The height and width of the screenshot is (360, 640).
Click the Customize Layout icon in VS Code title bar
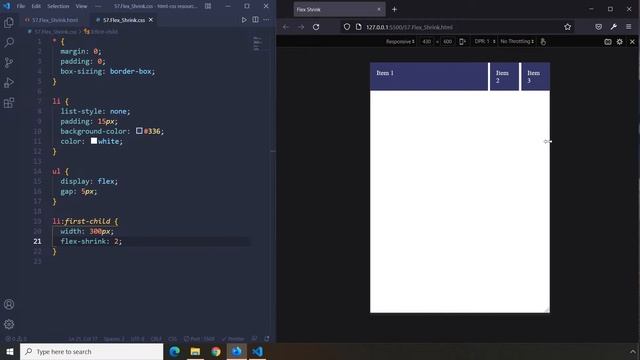208,6
